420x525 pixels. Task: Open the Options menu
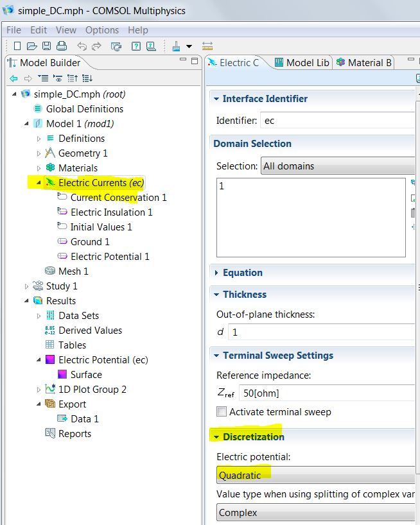(x=102, y=30)
